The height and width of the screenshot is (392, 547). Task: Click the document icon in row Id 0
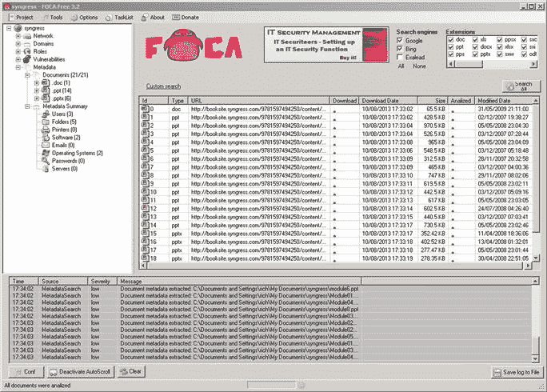145,109
